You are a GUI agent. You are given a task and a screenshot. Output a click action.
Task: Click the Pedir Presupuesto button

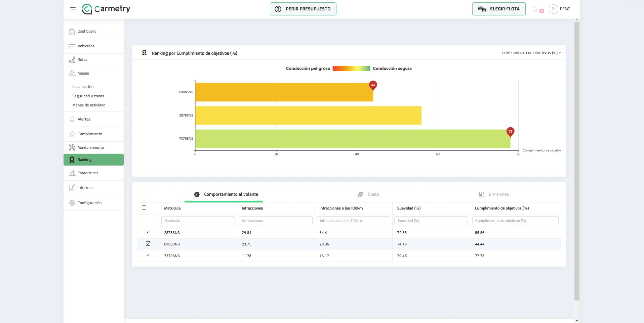[x=303, y=9]
